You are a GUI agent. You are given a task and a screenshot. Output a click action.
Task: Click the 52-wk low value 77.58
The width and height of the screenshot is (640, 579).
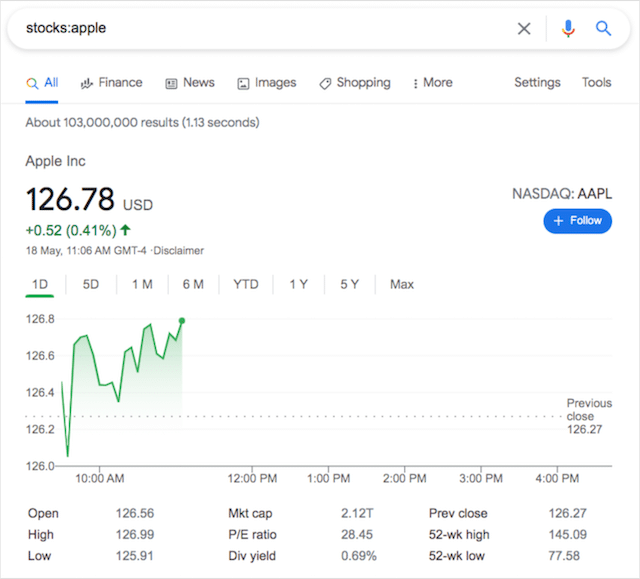coord(564,556)
